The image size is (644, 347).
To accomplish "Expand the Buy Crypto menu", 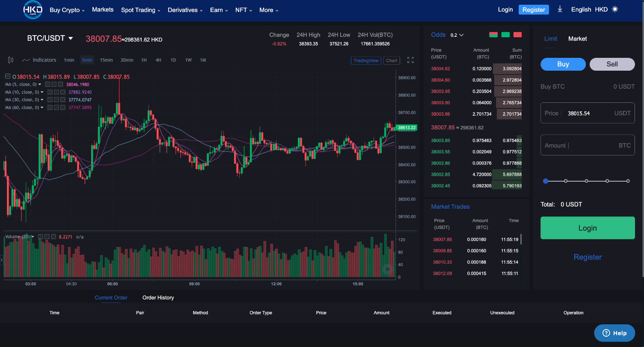I will pyautogui.click(x=67, y=10).
